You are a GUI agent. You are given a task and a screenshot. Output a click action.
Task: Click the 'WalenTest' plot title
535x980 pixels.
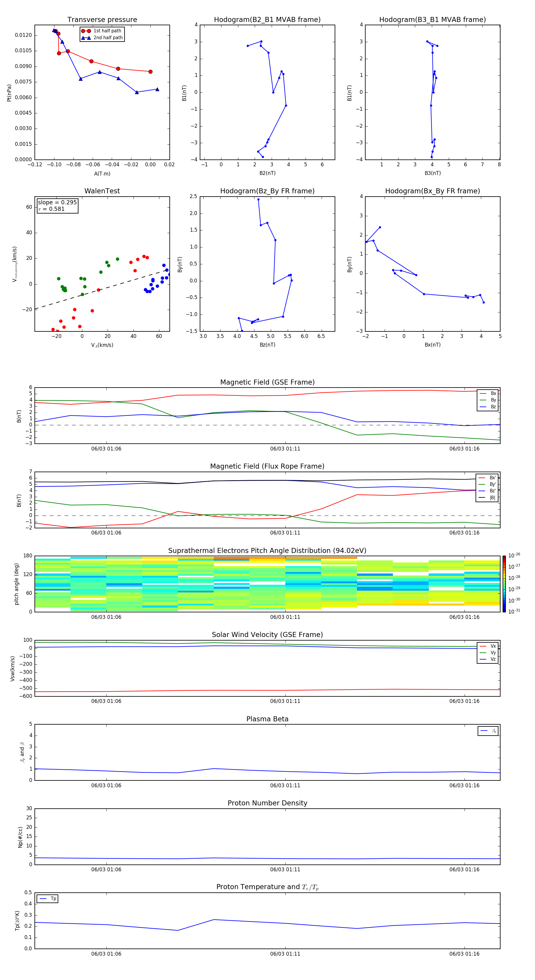tap(102, 191)
